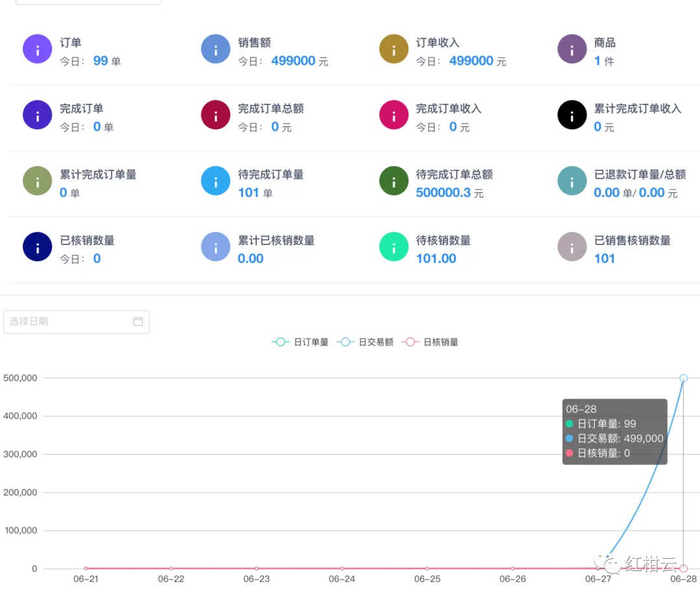
Task: Click the teal info icon beside 已退款订单量/总额
Action: (x=572, y=181)
